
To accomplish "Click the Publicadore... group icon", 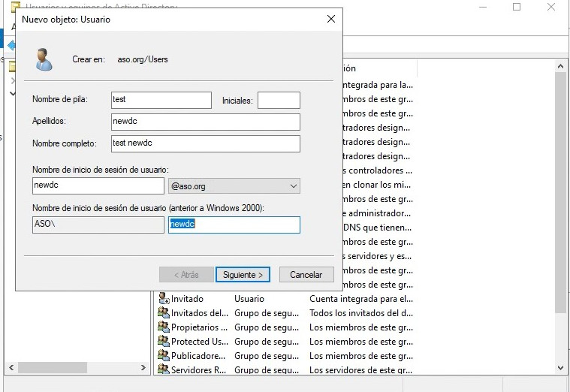I will (x=164, y=356).
